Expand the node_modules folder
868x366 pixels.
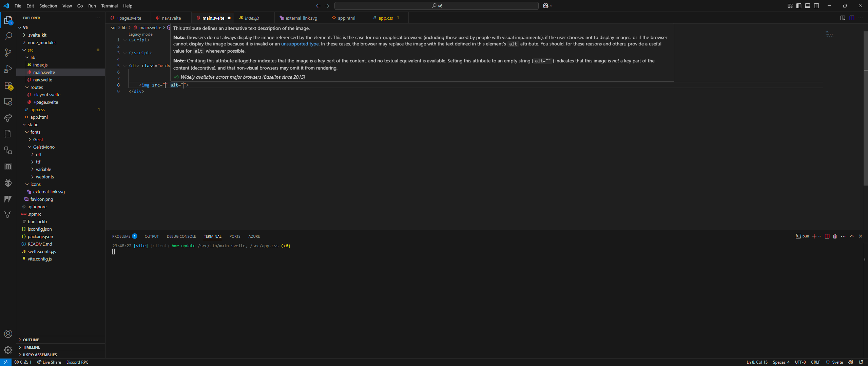point(42,42)
